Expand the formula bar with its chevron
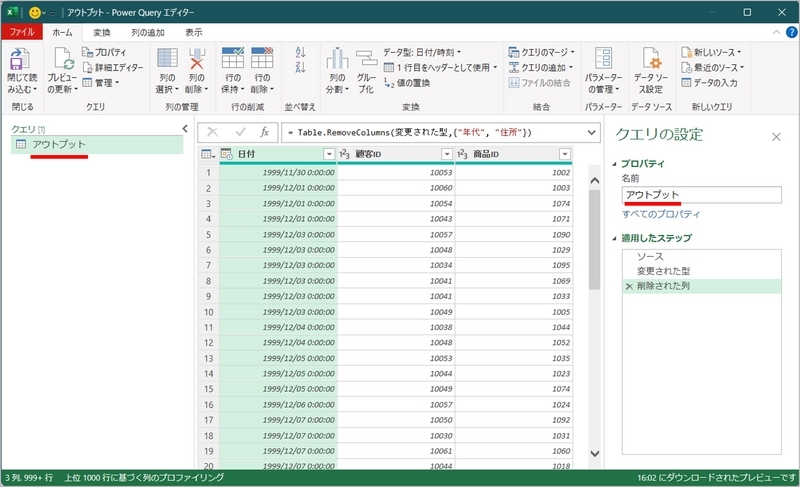Image resolution: width=800 pixels, height=487 pixels. tap(591, 133)
